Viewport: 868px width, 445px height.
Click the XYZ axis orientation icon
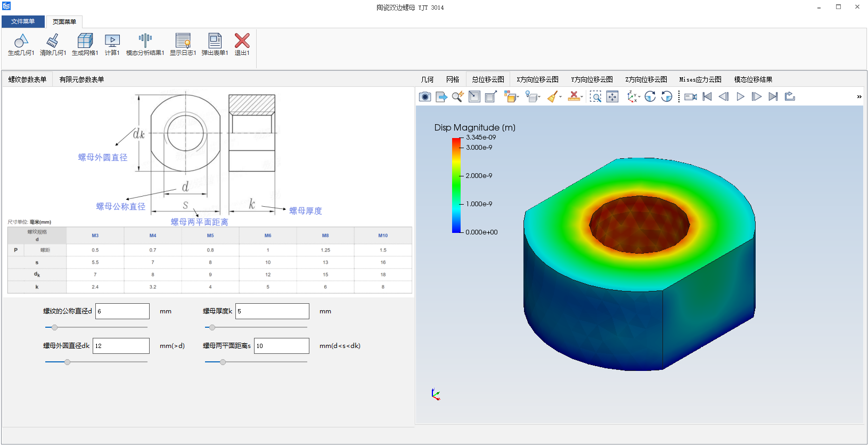tap(632, 96)
